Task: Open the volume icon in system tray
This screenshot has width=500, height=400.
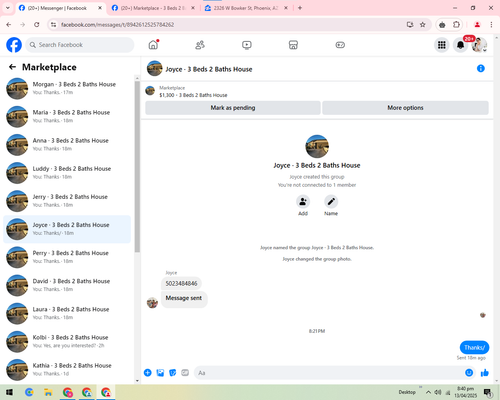Action: pos(438,392)
